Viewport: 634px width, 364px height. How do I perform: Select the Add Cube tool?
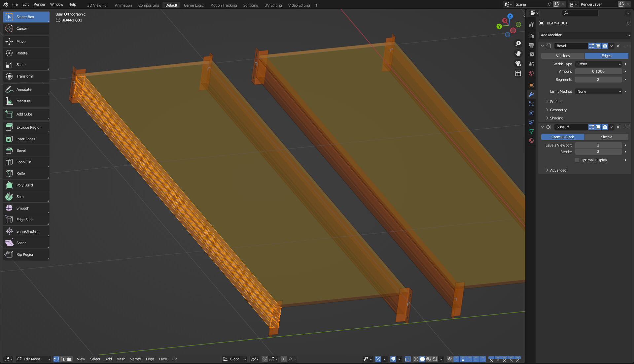[26, 114]
